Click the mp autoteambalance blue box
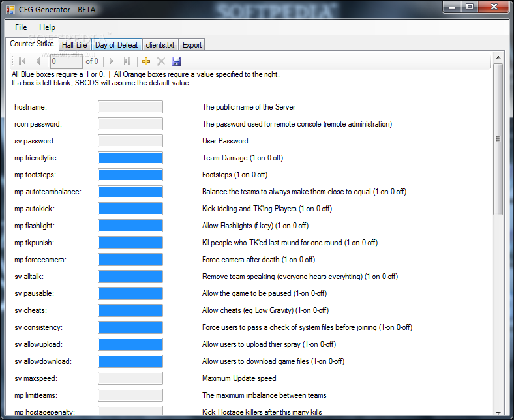Viewport: 514px width, 420px height. (130, 192)
